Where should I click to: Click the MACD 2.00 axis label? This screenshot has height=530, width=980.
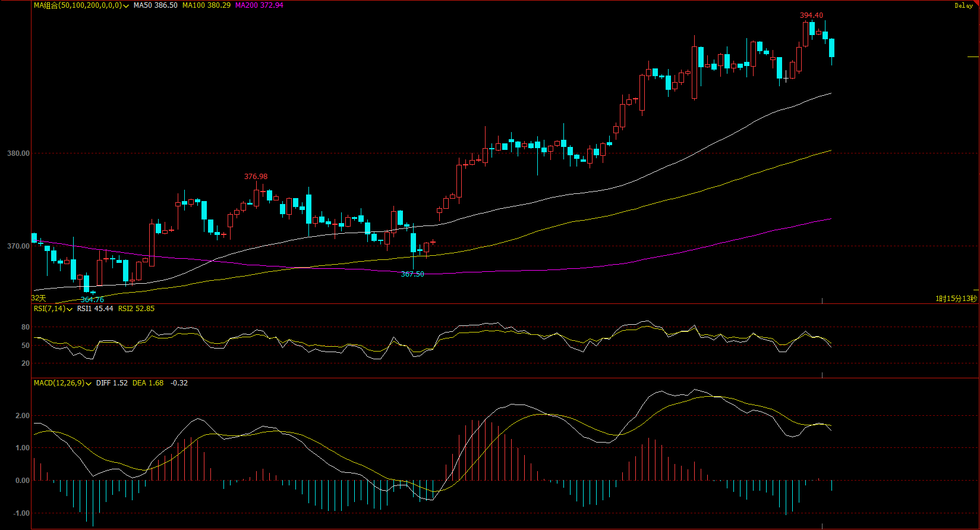22,416
